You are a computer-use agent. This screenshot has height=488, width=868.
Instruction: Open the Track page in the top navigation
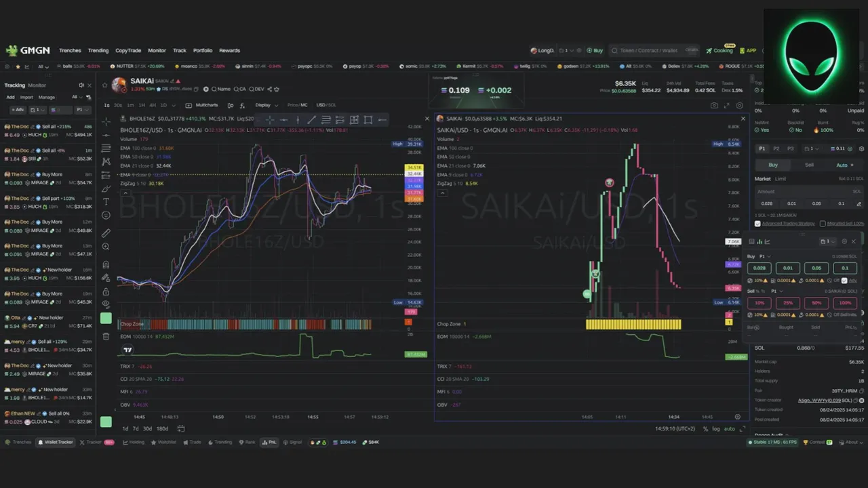pyautogui.click(x=179, y=50)
